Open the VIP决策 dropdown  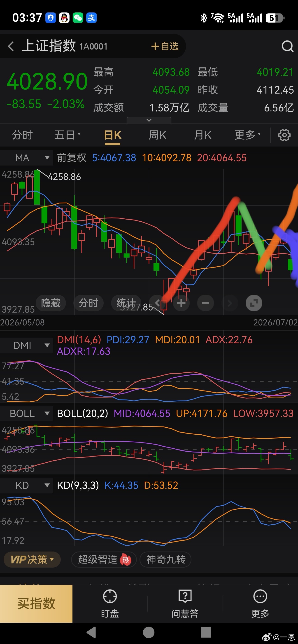[x=32, y=559]
